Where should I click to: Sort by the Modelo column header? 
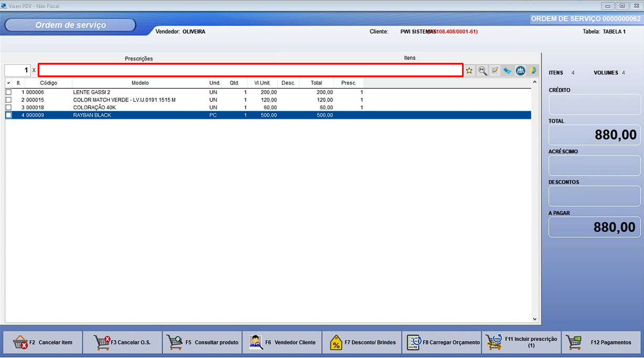140,83
